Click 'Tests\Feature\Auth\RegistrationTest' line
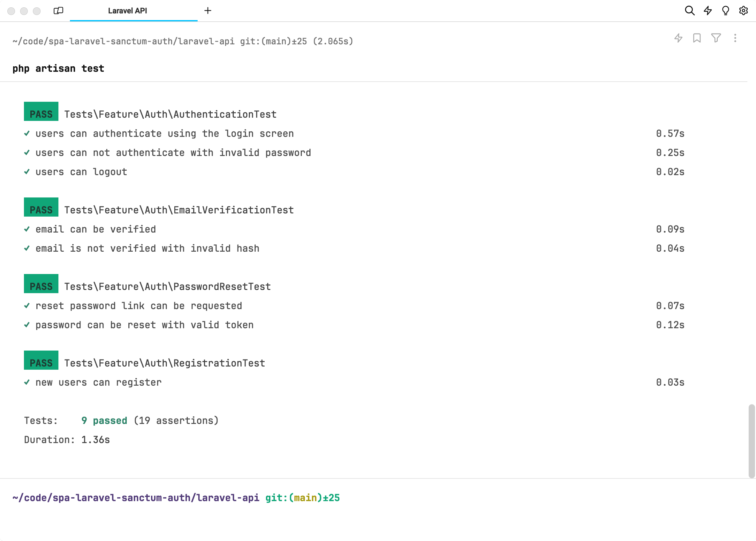The height and width of the screenshot is (541, 756). pos(165,363)
